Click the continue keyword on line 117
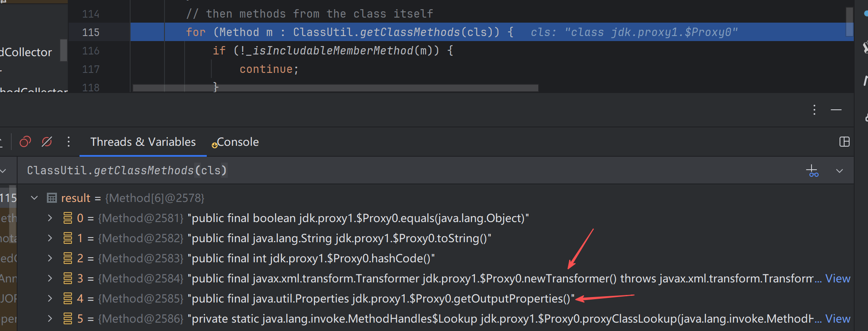Screen dimensions: 868x331 click(x=266, y=69)
